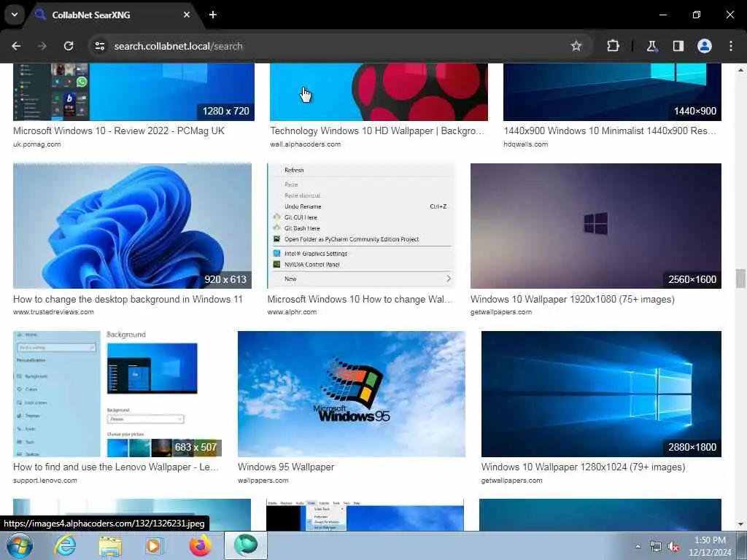Open Technology Windows 10 HD Wallpaper image
The height and width of the screenshot is (560, 747).
379,92
